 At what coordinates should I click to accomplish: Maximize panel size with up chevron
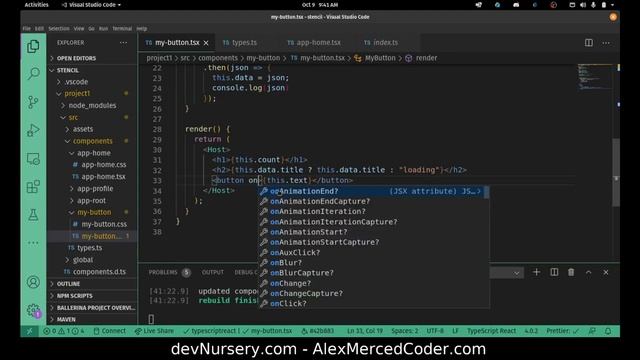point(588,272)
